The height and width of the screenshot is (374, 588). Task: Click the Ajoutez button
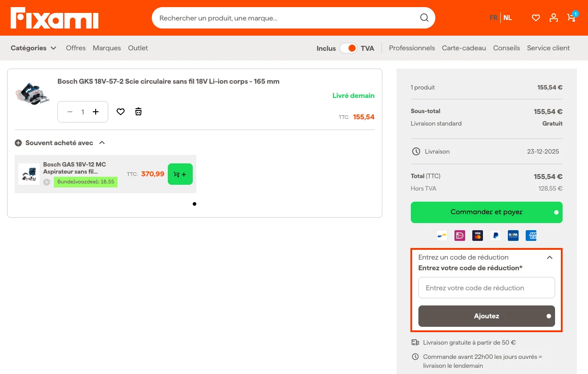click(x=486, y=316)
